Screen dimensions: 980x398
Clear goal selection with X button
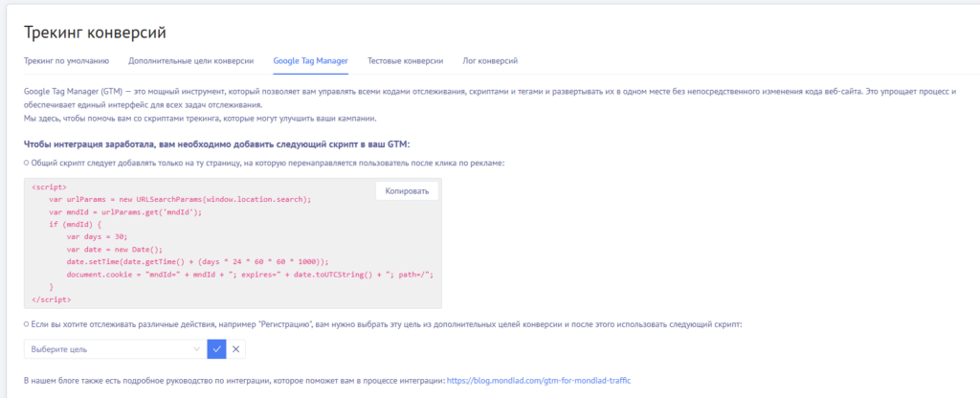[x=235, y=349]
